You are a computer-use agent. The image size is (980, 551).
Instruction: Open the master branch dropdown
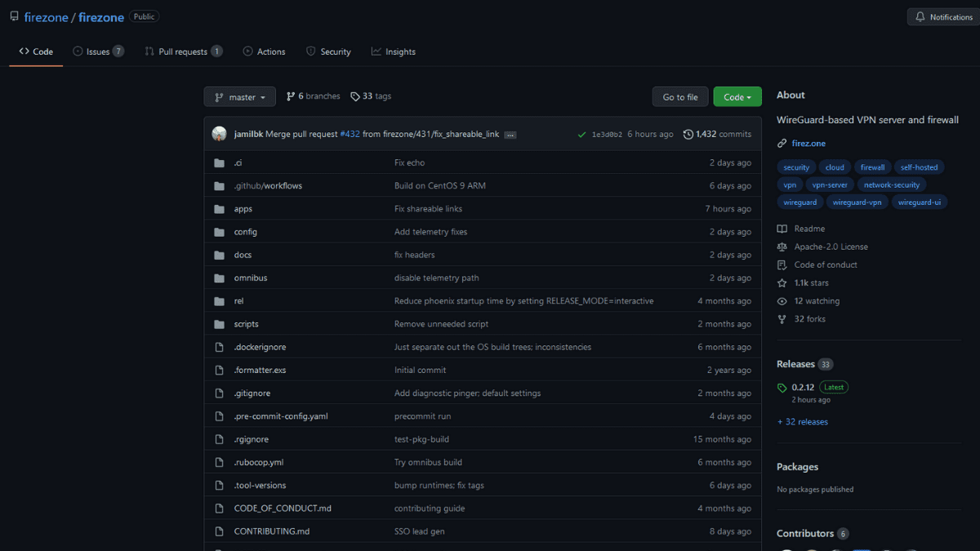[239, 96]
